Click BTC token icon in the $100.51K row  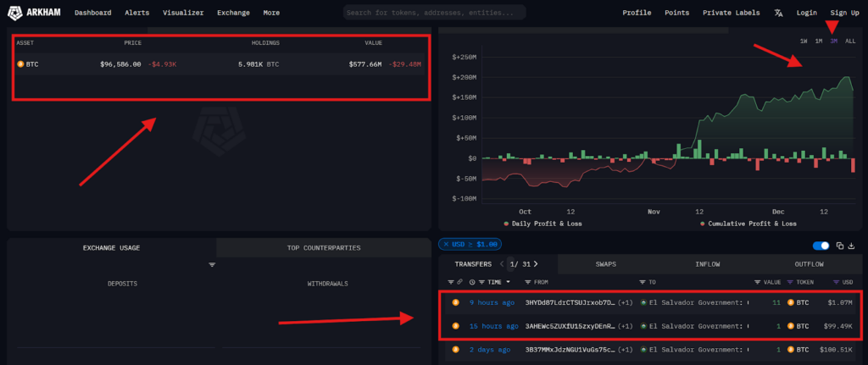point(791,350)
